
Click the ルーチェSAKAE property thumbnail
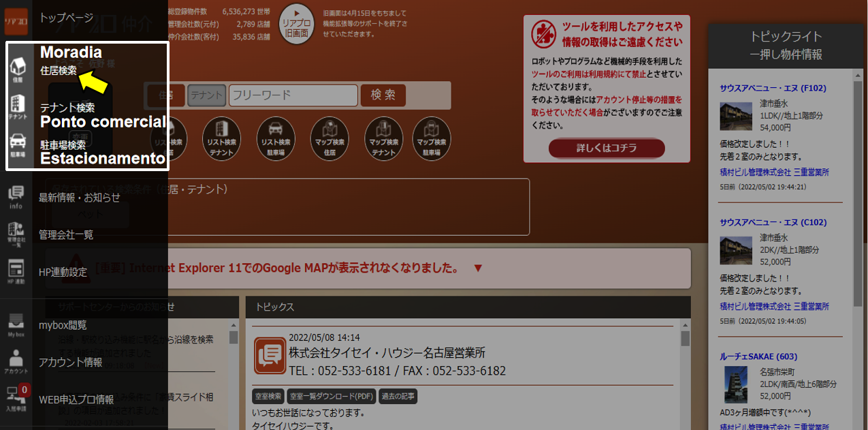[735, 384]
